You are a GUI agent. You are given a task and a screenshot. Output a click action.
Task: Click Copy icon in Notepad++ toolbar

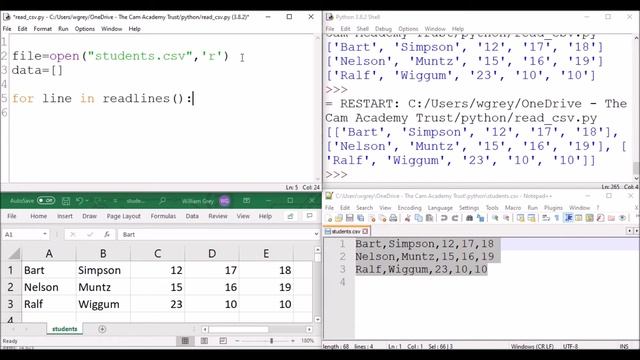tap(418, 218)
